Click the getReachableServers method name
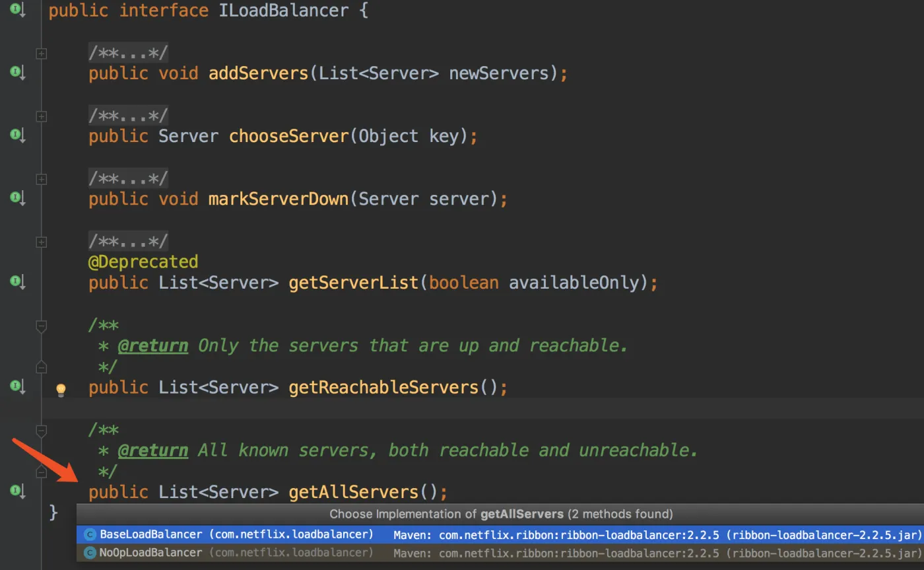The height and width of the screenshot is (570, 924). [x=383, y=387]
